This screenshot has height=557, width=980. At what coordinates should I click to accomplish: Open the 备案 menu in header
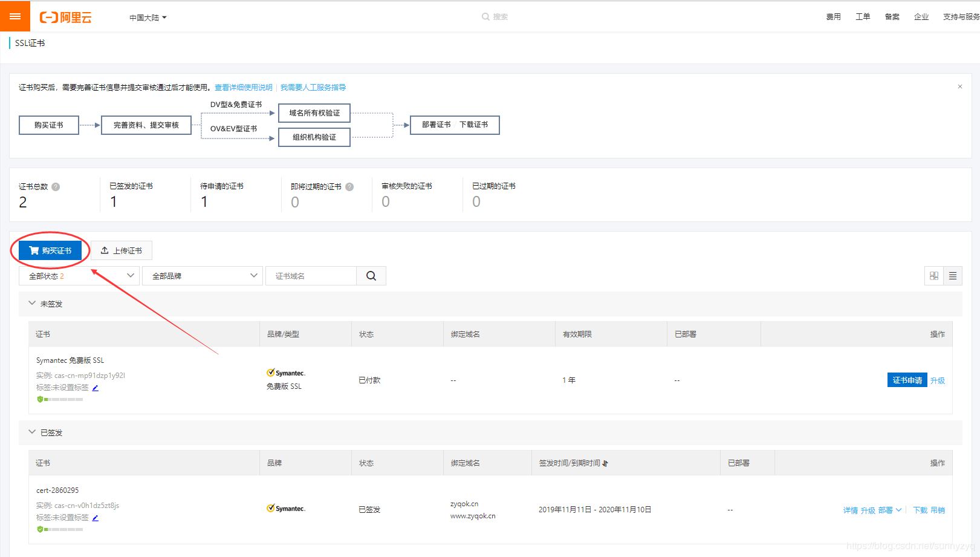click(892, 17)
